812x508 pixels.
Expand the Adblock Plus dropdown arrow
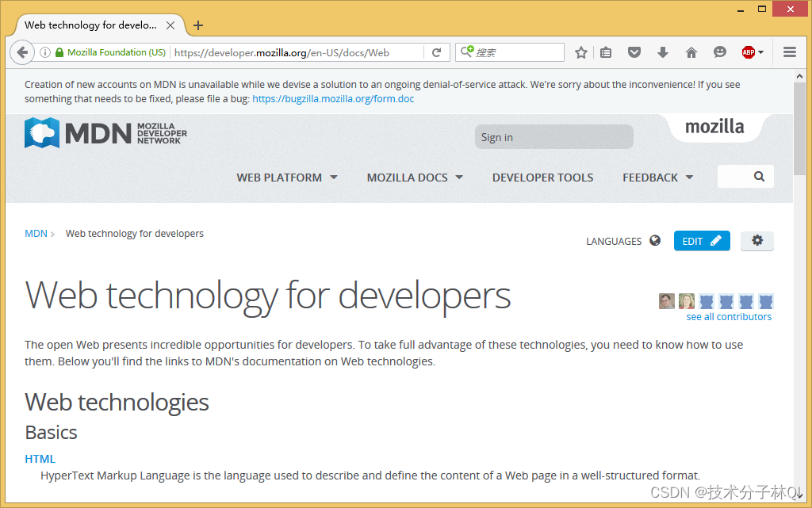pyautogui.click(x=760, y=52)
